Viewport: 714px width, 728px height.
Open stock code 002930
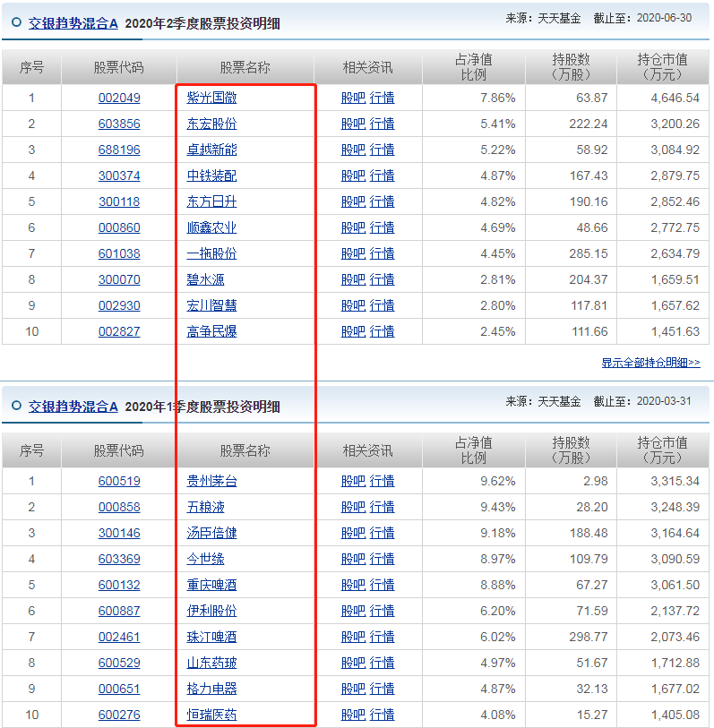coord(119,306)
